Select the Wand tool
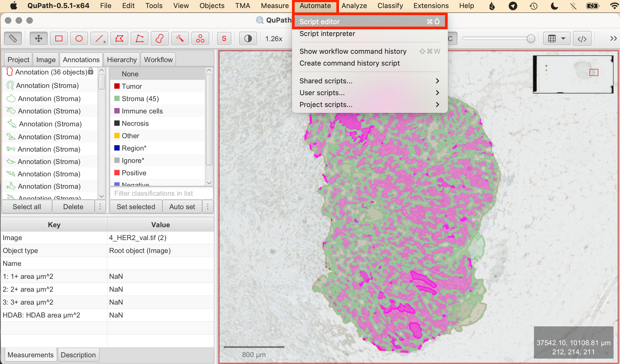 180,39
